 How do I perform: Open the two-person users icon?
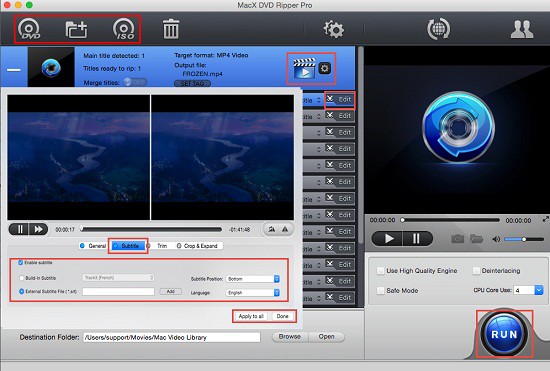522,29
